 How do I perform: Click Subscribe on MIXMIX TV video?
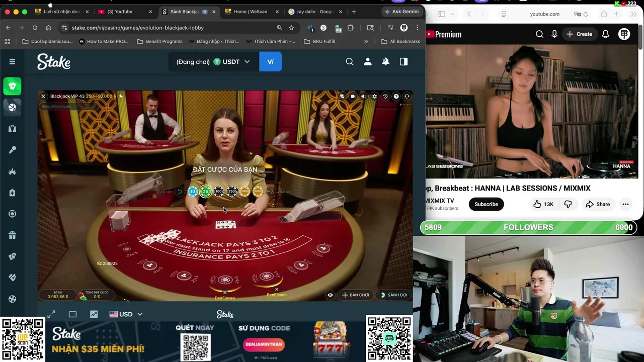click(486, 204)
